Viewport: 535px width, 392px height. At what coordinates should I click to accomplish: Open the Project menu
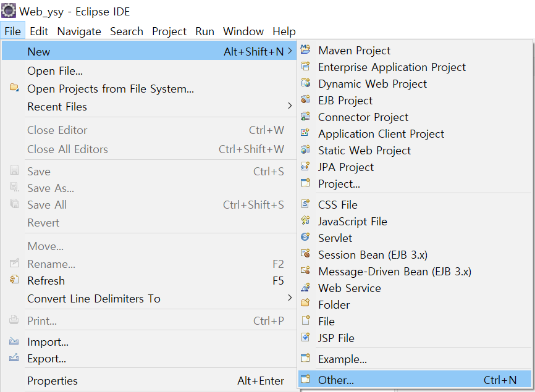click(169, 31)
